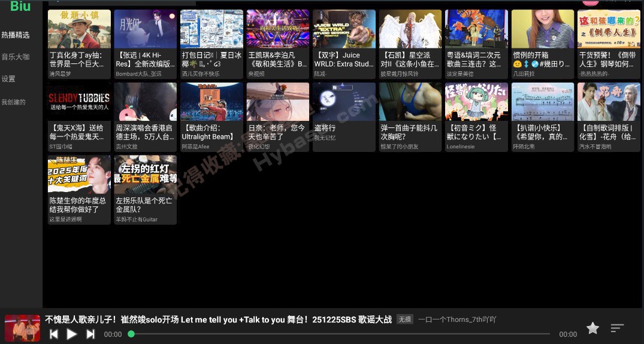The width and height of the screenshot is (644, 344).
Task: Click the elapsed time 00:00 label
Action: click(x=113, y=334)
